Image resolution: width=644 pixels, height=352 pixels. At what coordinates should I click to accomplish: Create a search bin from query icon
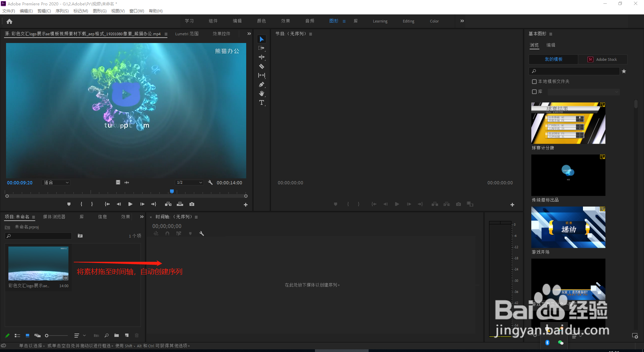pyautogui.click(x=80, y=236)
